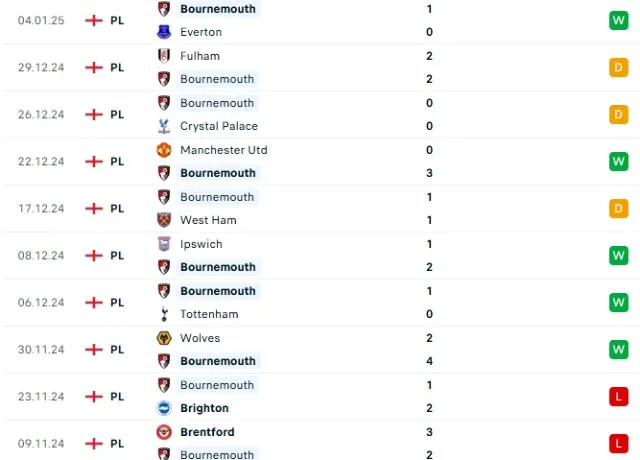Click the Brighton crest icon

click(164, 408)
